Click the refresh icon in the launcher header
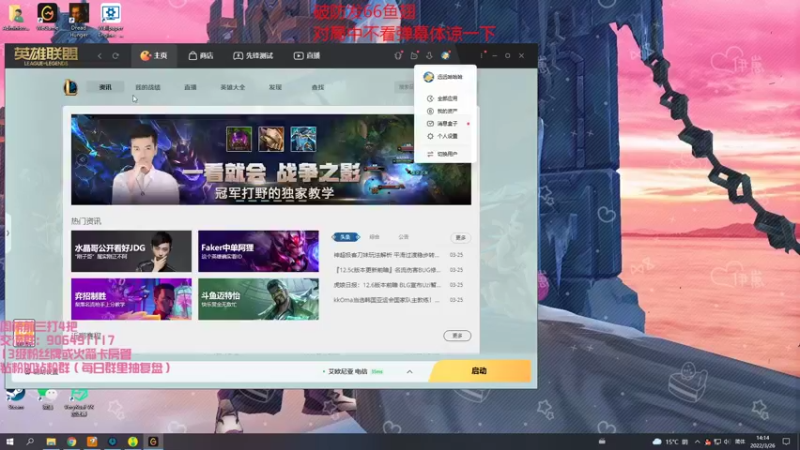 pyautogui.click(x=116, y=56)
